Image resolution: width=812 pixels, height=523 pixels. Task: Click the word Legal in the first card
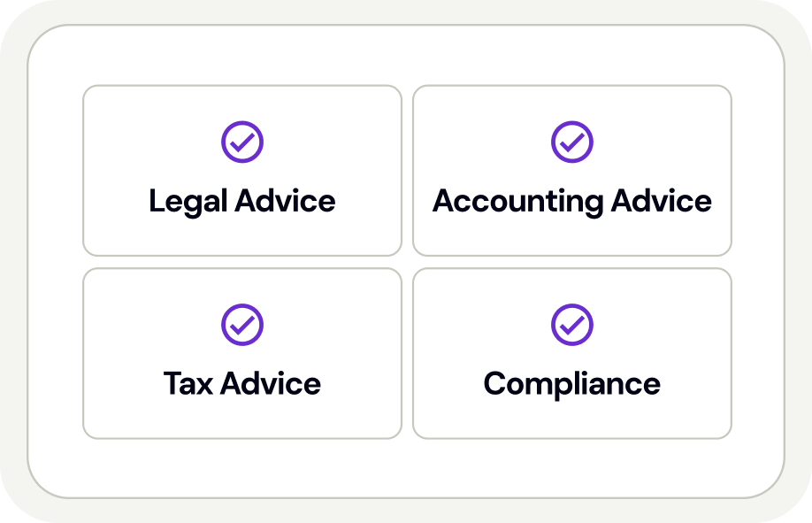click(x=188, y=201)
